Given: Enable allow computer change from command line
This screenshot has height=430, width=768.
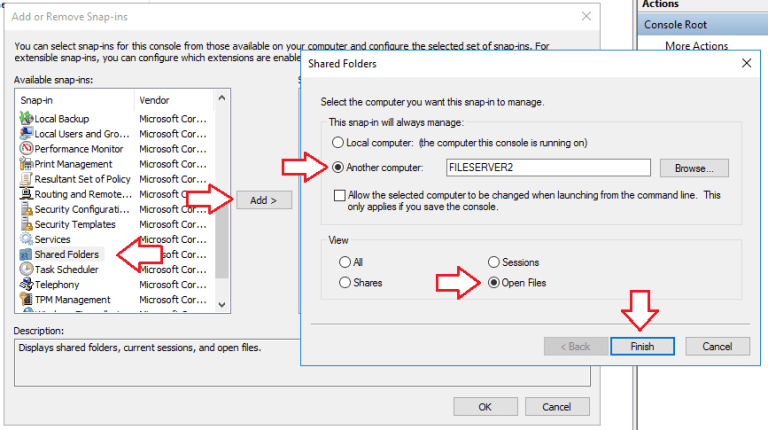Looking at the screenshot, I should pos(341,195).
